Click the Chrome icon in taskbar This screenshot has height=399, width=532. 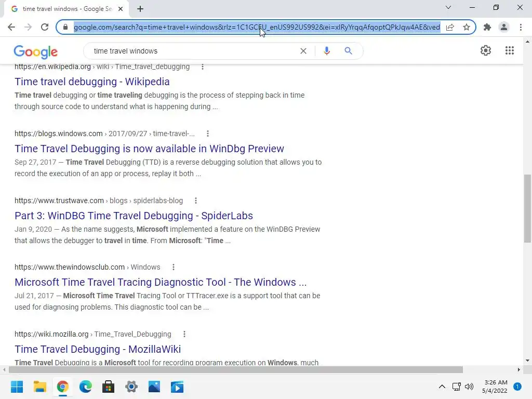point(62,387)
